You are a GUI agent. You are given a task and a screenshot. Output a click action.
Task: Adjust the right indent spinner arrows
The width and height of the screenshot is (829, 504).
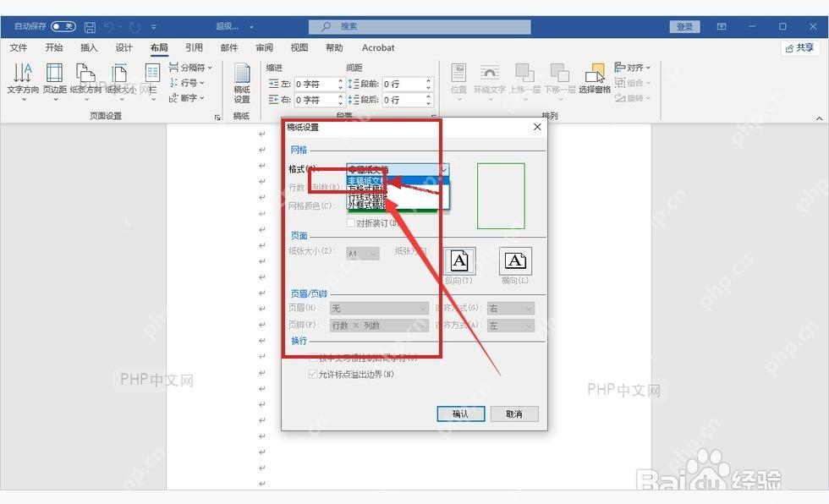(340, 99)
